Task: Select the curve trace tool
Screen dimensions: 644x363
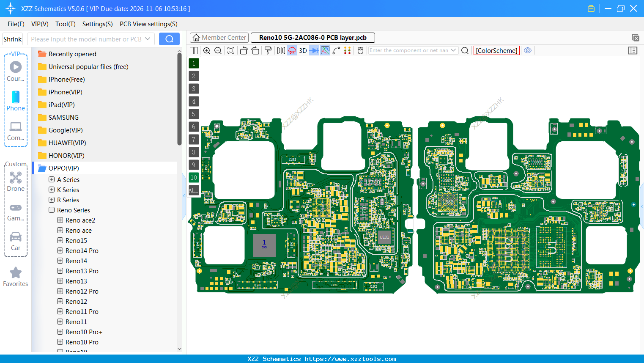Action: pos(337,50)
